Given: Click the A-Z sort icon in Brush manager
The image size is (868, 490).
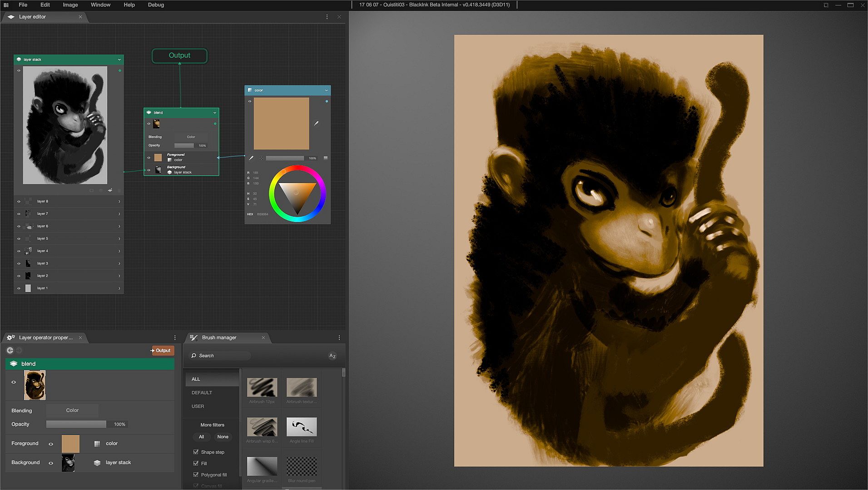Looking at the screenshot, I should 332,356.
